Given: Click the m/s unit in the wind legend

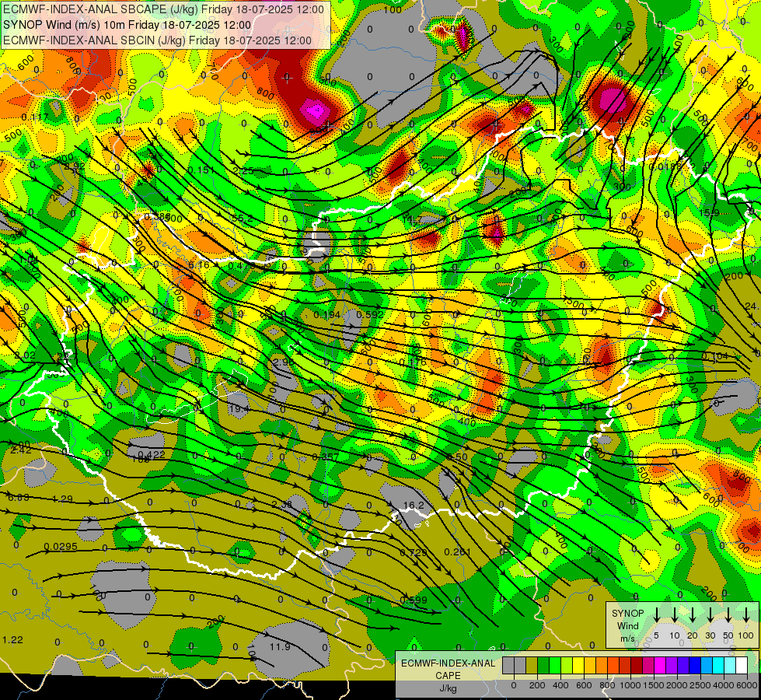Looking at the screenshot, I should (627, 639).
